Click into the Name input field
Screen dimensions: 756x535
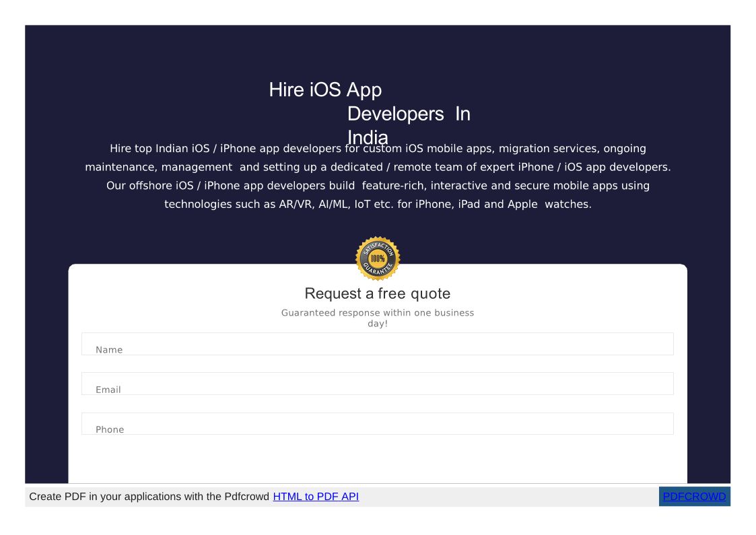377,344
